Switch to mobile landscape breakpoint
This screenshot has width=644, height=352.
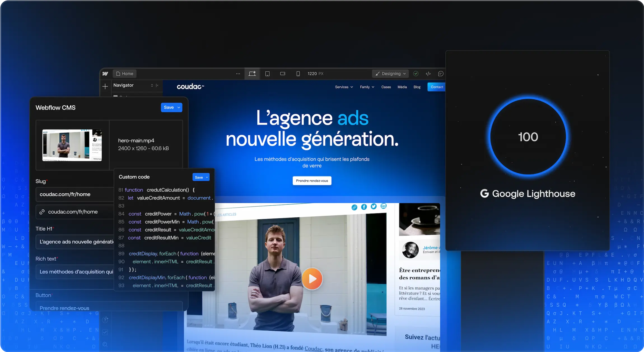[283, 74]
